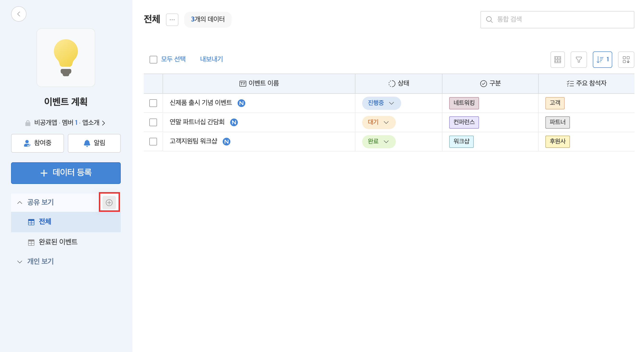Image resolution: width=644 pixels, height=352 pixels.
Task: Select the 고객지원팀 워크샵 row checkbox
Action: coord(153,142)
